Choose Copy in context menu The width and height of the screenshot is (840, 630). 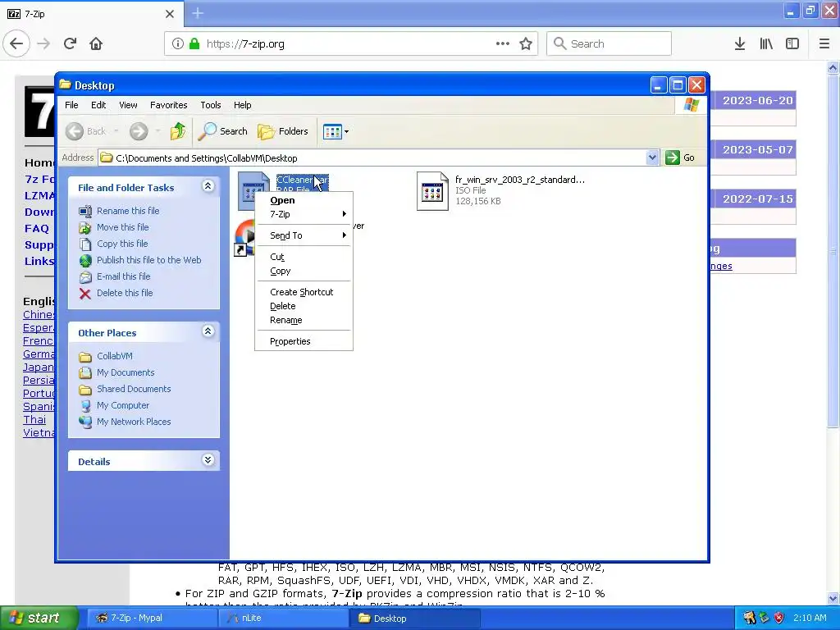(304, 271)
